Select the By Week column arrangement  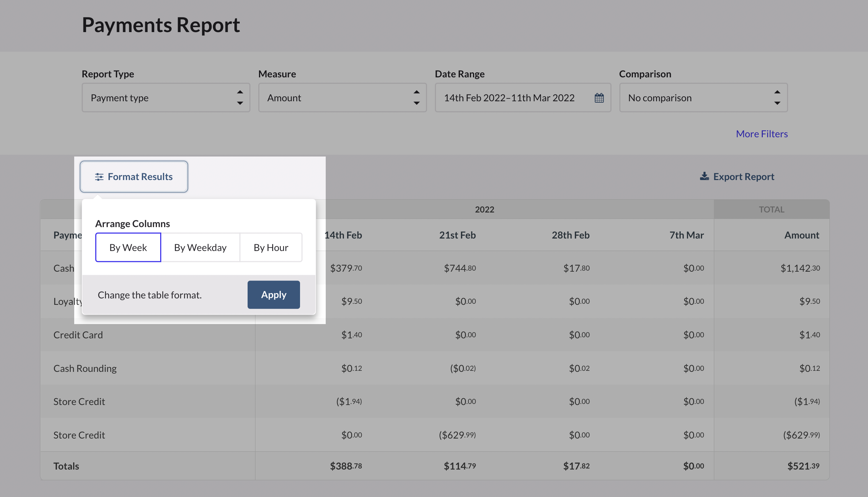128,247
